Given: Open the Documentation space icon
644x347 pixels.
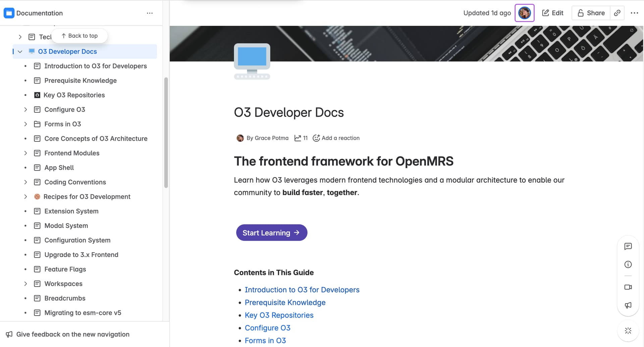Looking at the screenshot, I should (9, 13).
